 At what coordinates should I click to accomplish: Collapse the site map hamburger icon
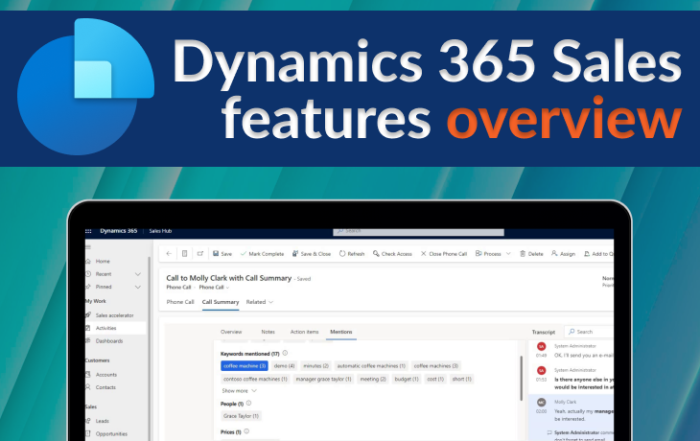[x=88, y=247]
